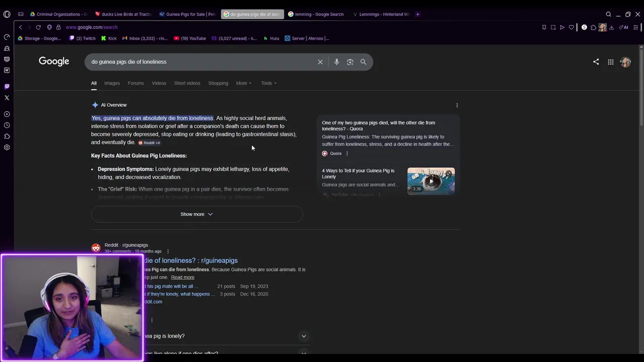Viewport: 644px width, 362px height.
Task: Open the Quora result three-dot menu
Action: (347, 153)
